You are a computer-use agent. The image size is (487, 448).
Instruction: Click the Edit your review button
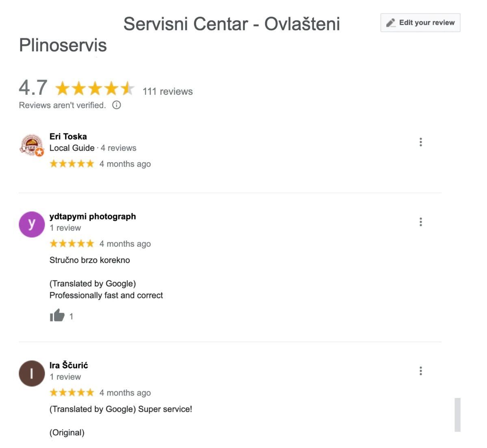coord(420,23)
